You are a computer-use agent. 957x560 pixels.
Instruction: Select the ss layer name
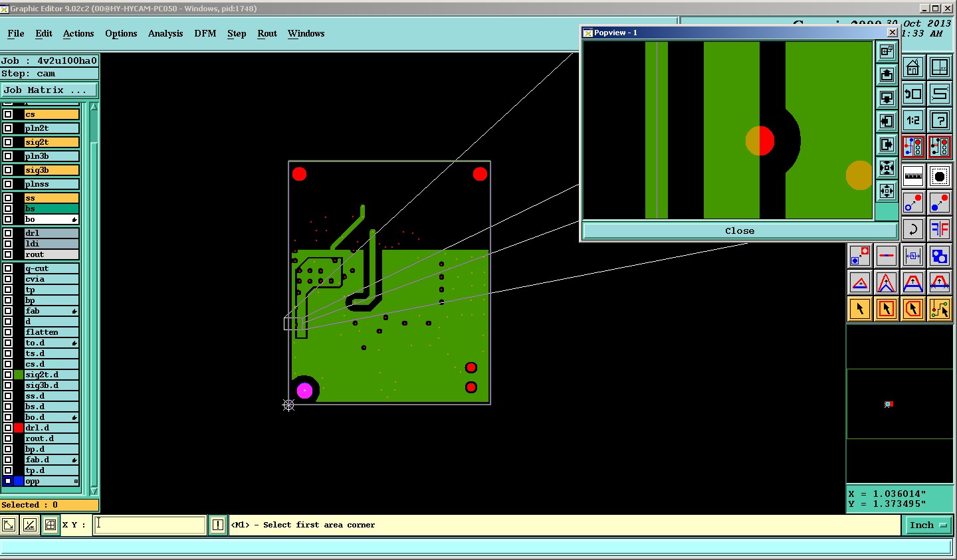coord(52,198)
